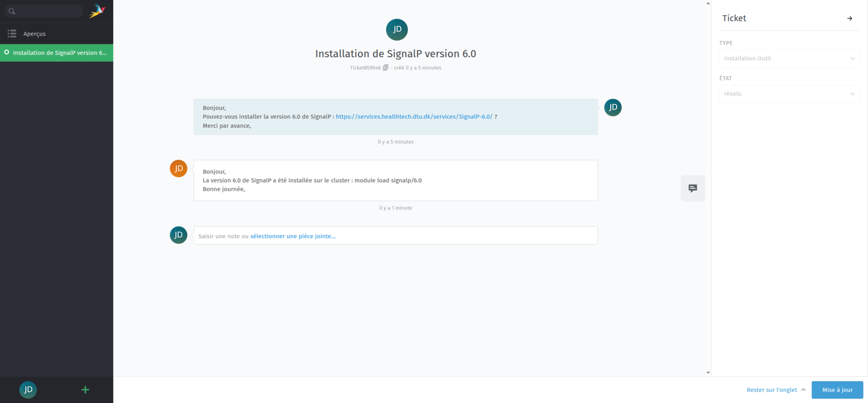Copy ticket number with the copy icon
Image resolution: width=868 pixels, height=403 pixels.
click(385, 68)
